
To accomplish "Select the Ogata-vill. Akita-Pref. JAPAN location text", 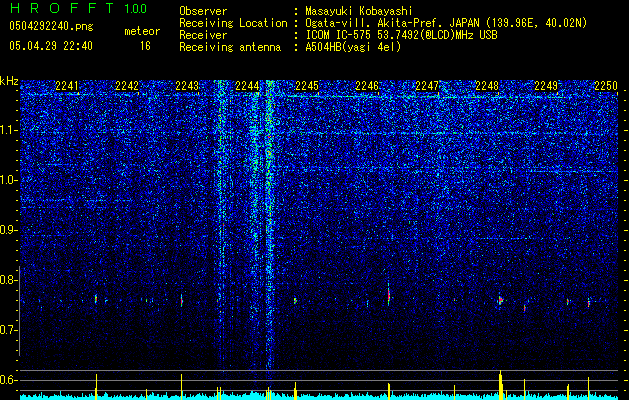I will coord(446,23).
